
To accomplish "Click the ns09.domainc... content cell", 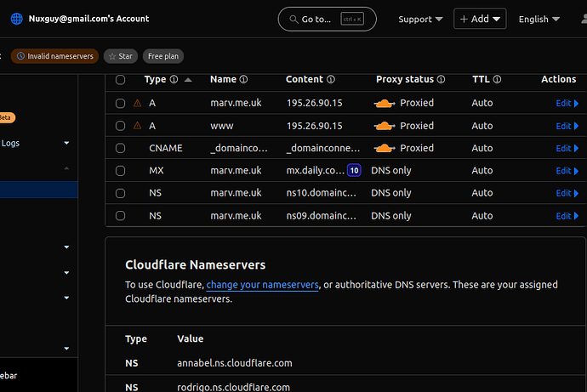I will (322, 216).
